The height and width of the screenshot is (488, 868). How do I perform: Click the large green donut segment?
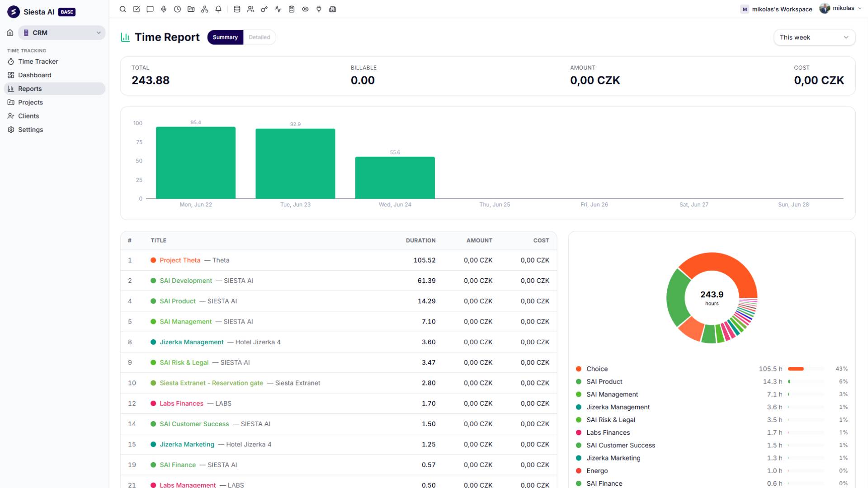pyautogui.click(x=677, y=298)
